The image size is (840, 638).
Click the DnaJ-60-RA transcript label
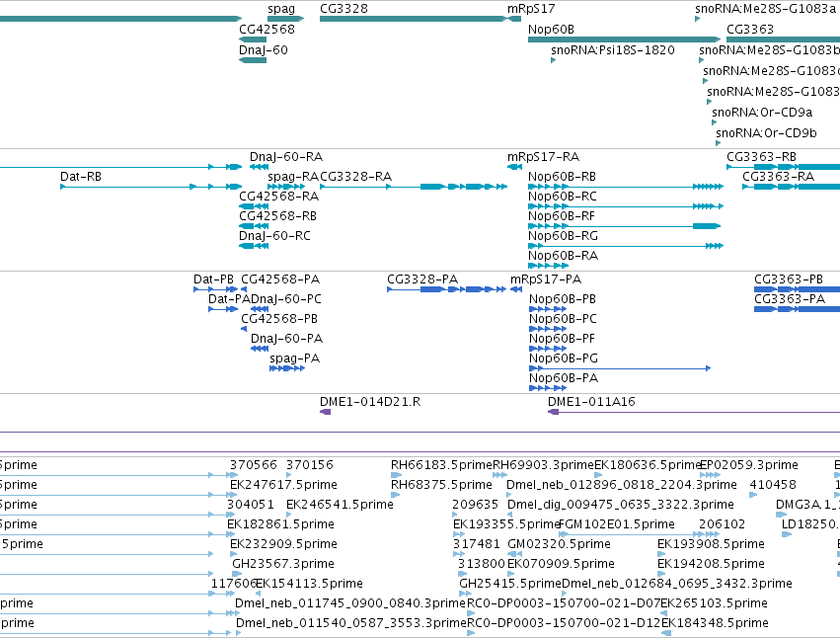click(286, 157)
